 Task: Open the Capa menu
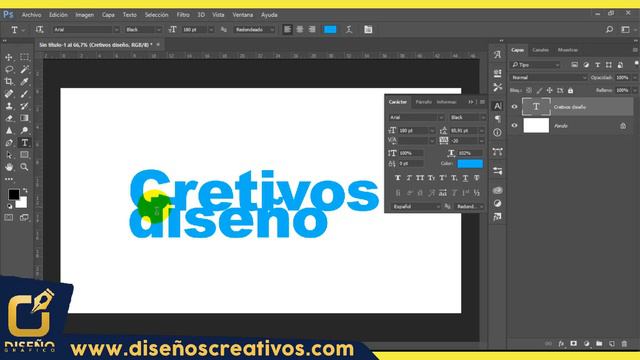tap(108, 15)
